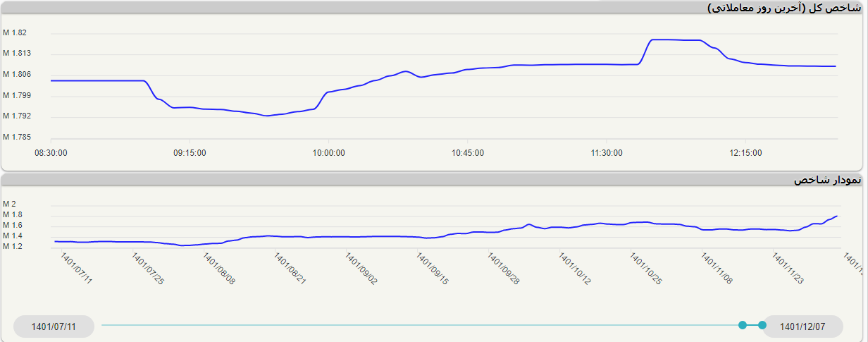Screen dimensions: 868x342
Task: Select the 10:45:00 time axis label
Action: 468,152
